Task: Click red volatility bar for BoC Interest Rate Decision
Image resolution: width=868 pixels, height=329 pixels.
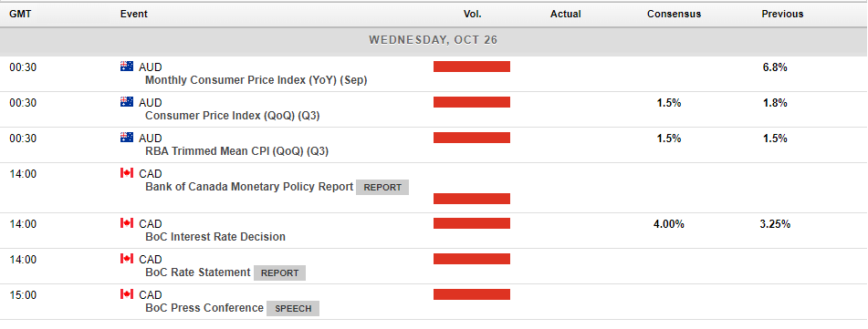Action: click(472, 223)
